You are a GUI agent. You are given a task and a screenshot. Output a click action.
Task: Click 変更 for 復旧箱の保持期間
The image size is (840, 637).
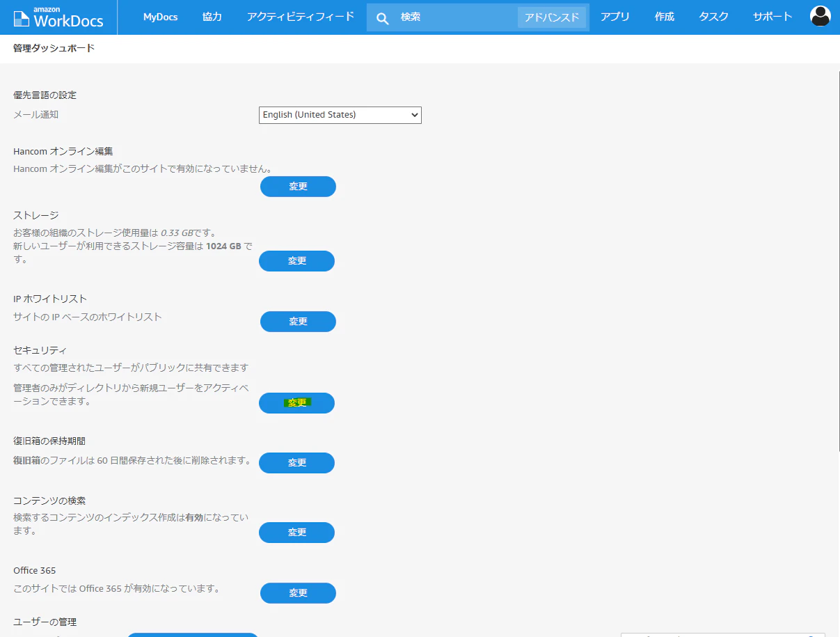coord(297,463)
